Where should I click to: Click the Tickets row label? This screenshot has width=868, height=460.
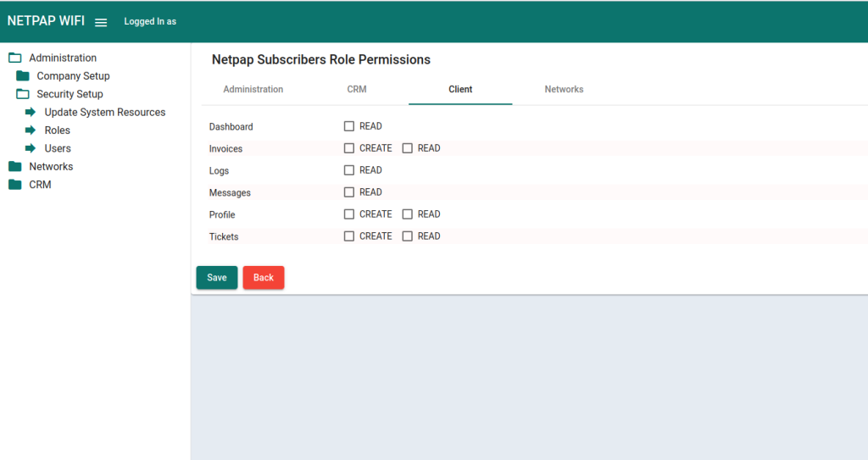[224, 237]
